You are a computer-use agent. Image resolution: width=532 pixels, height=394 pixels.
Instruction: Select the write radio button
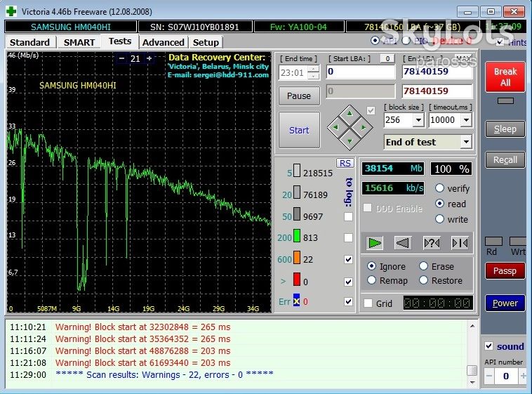point(440,218)
